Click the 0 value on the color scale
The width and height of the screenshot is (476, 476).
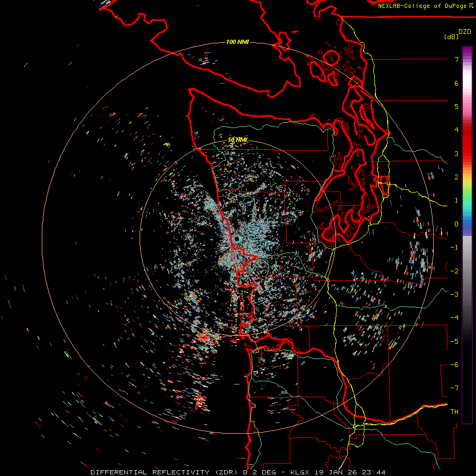tap(456, 224)
